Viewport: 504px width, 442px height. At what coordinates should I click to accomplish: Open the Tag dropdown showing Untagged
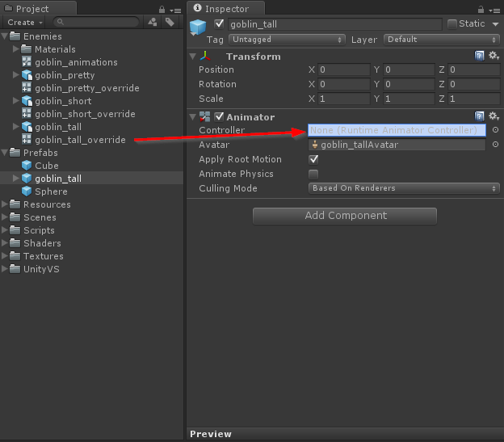click(287, 40)
